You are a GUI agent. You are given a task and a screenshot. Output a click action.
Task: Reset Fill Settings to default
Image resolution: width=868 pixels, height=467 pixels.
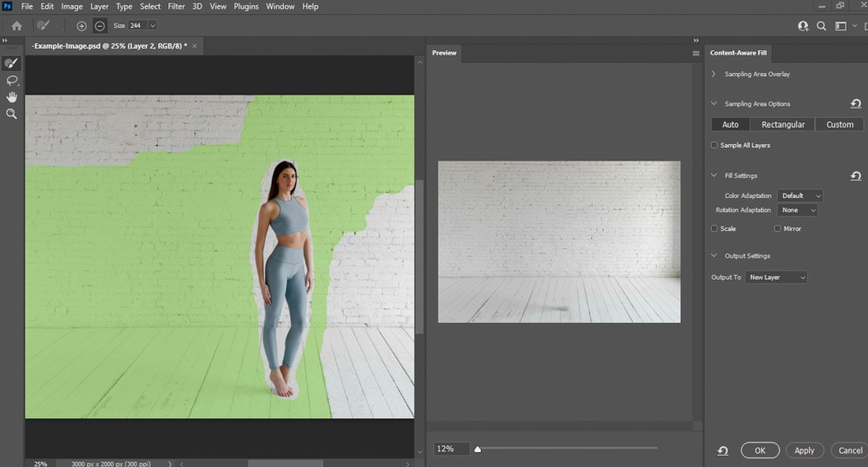tap(856, 176)
